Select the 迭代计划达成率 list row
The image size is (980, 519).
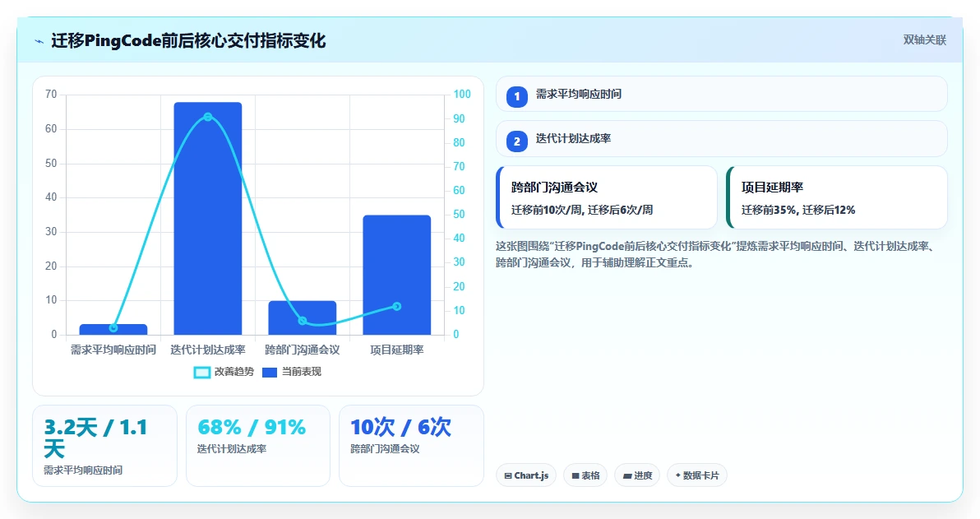[x=721, y=138]
